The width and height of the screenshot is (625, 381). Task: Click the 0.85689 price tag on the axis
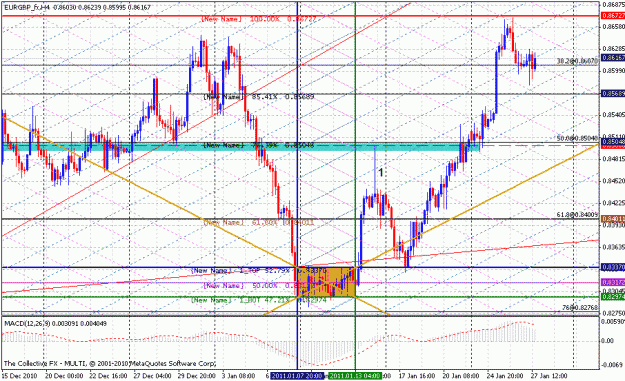pyautogui.click(x=613, y=93)
